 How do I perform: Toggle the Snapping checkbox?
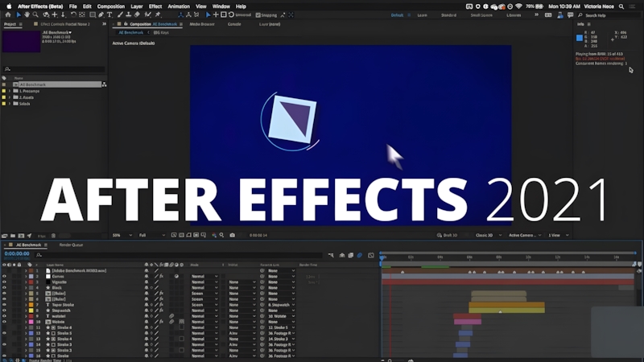(x=258, y=15)
